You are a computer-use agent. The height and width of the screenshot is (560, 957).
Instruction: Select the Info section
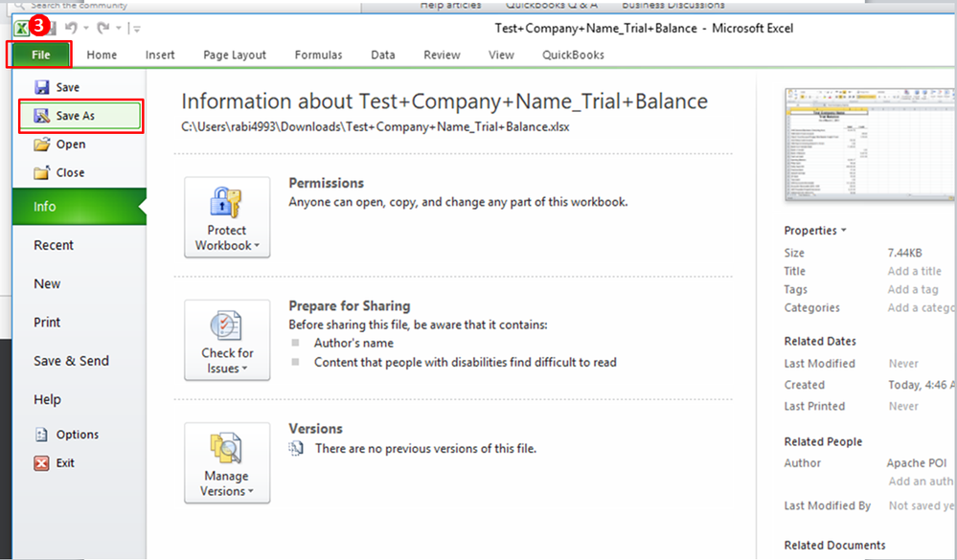[x=80, y=206]
